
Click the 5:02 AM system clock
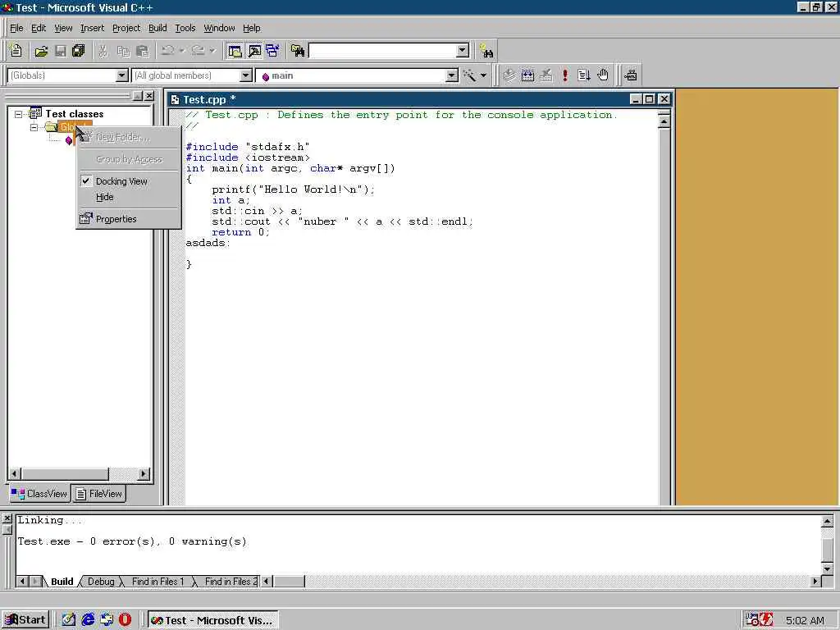(805, 620)
